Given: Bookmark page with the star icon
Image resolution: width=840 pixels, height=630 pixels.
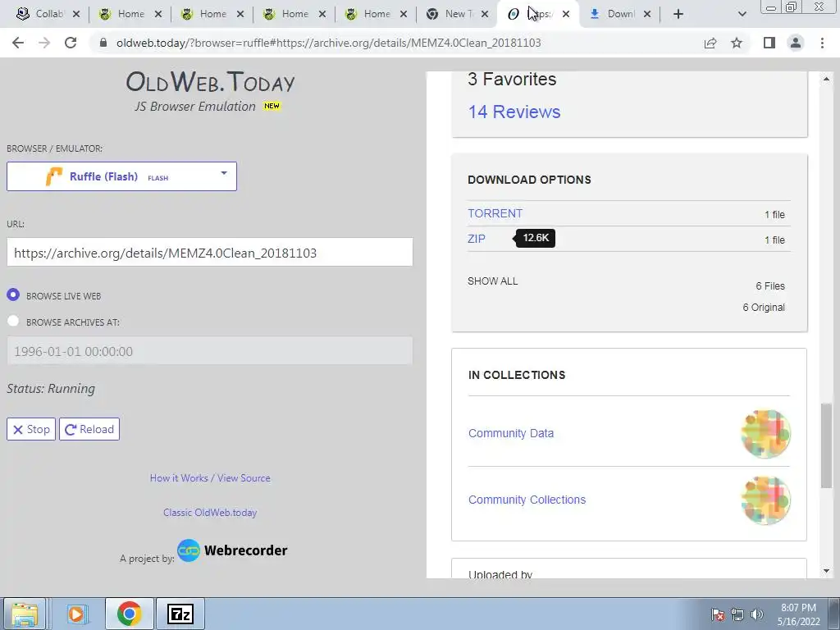Looking at the screenshot, I should (737, 43).
